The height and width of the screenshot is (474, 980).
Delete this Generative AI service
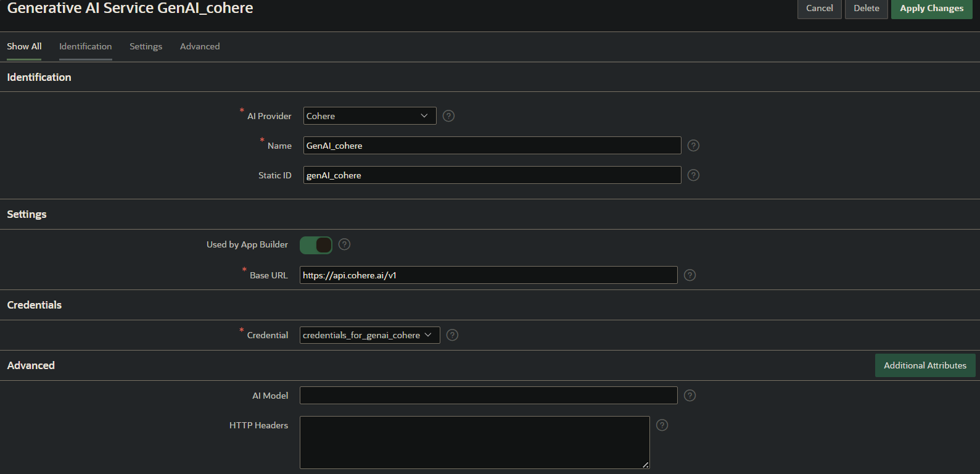(867, 9)
